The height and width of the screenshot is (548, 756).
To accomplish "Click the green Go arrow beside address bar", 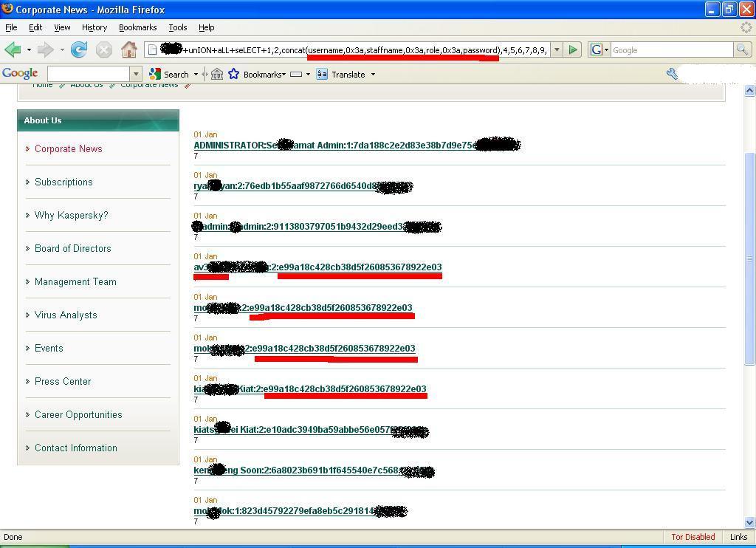I will [x=573, y=49].
